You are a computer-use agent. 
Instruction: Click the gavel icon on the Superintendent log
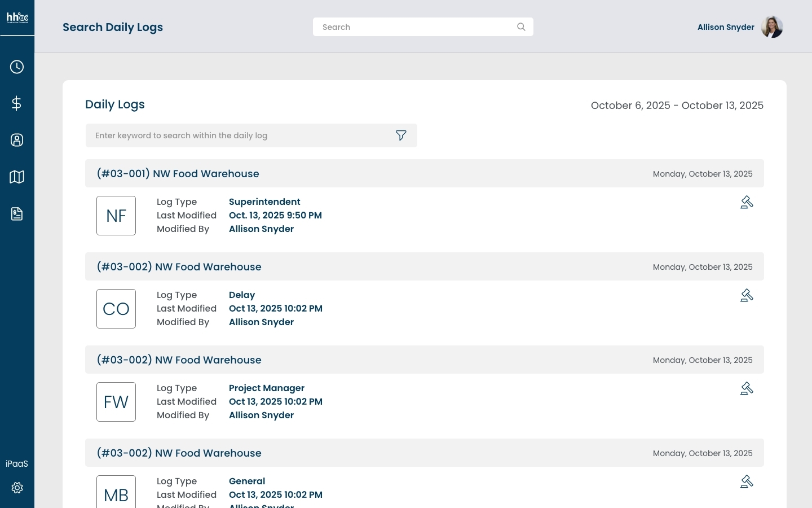point(747,202)
